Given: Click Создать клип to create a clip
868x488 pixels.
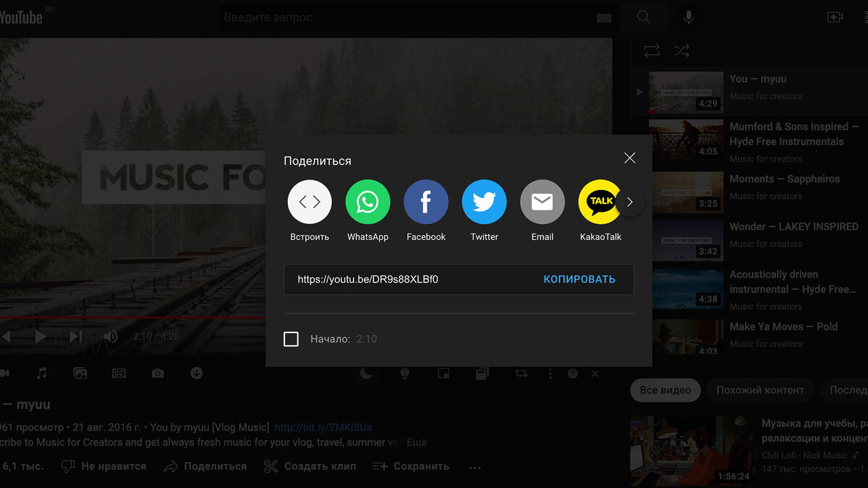Looking at the screenshot, I should (x=310, y=466).
